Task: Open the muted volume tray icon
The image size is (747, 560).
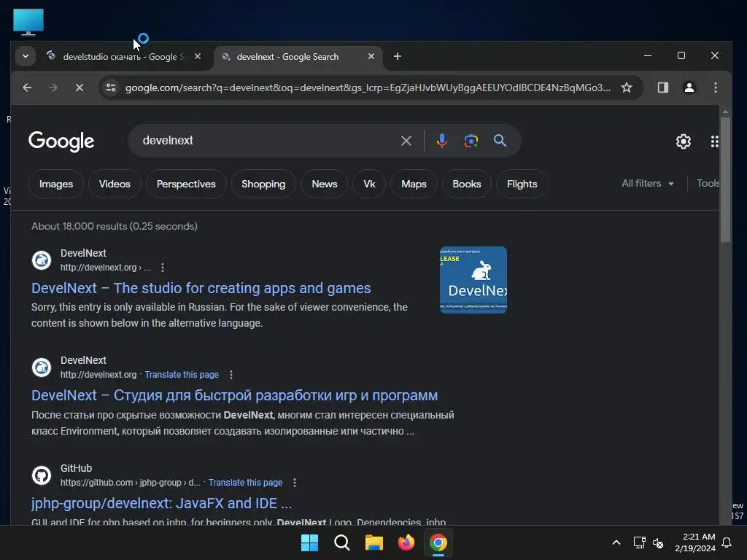Action: tap(658, 542)
